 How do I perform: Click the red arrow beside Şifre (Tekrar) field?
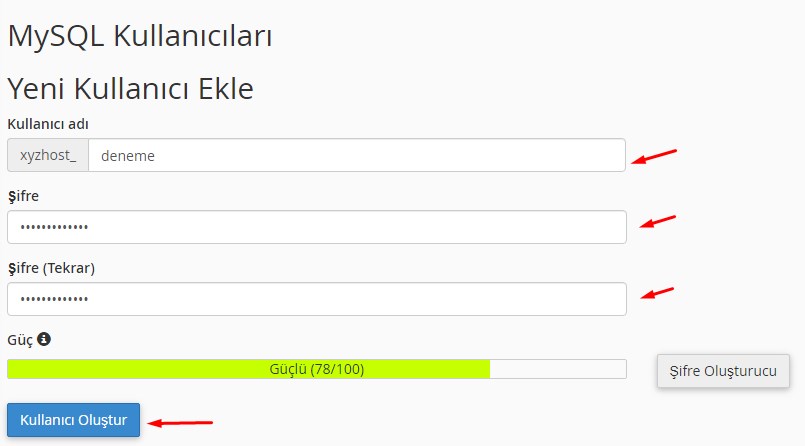pos(656,293)
